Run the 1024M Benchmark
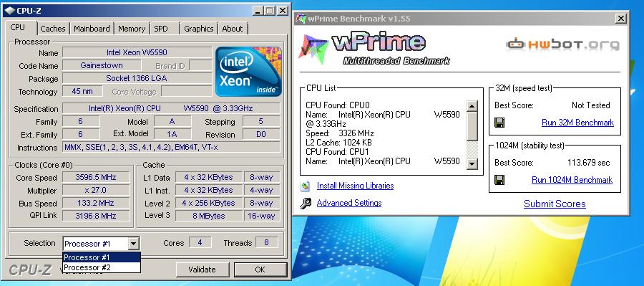644x286 pixels. click(572, 180)
